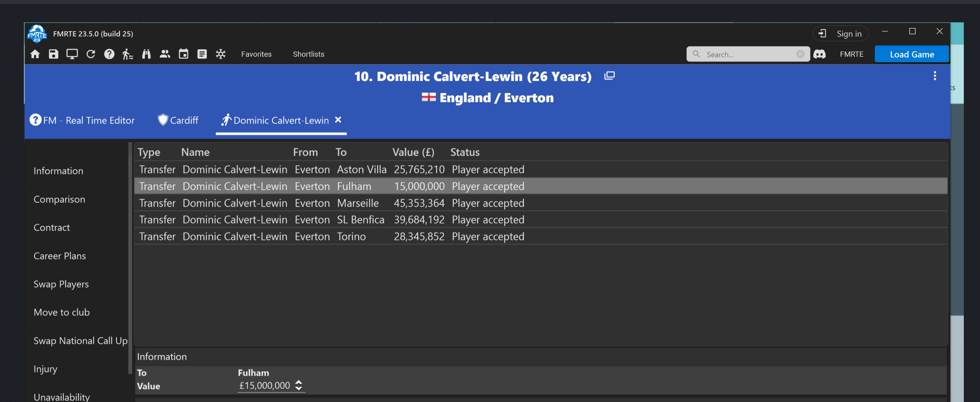Open the Swap Players sidebar section
This screenshot has width=980, height=402.
pos(61,284)
